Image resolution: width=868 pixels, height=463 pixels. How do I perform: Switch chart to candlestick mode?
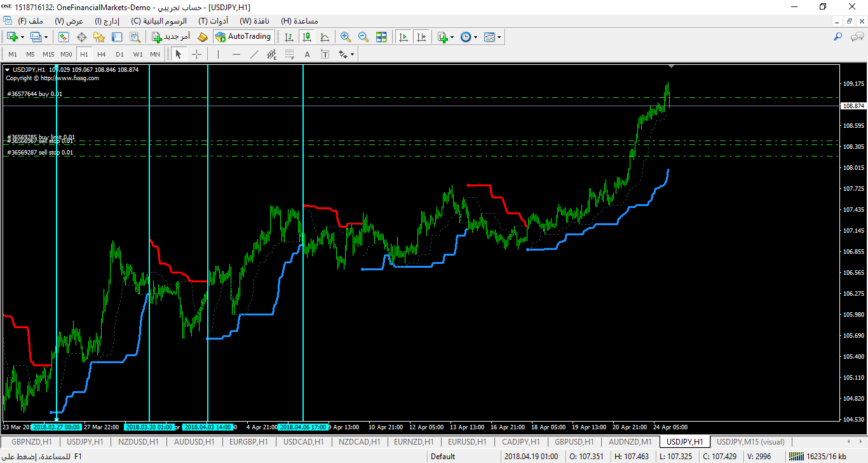[x=306, y=37]
